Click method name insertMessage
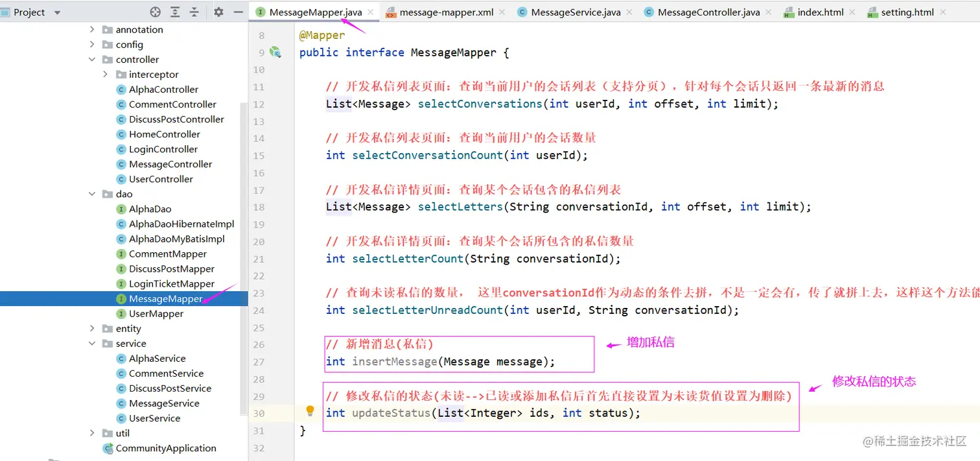The height and width of the screenshot is (461, 980). tap(395, 362)
